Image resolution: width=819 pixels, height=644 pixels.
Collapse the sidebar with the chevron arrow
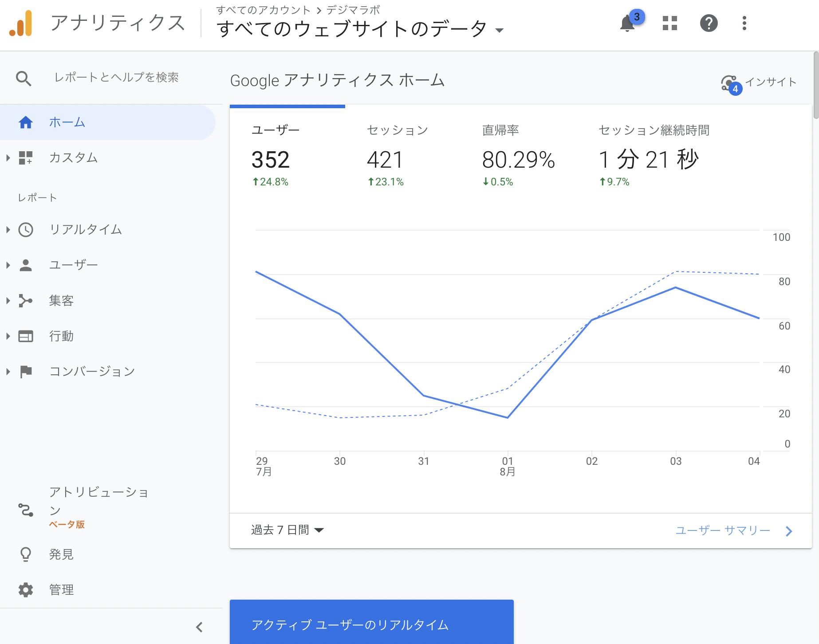[199, 627]
